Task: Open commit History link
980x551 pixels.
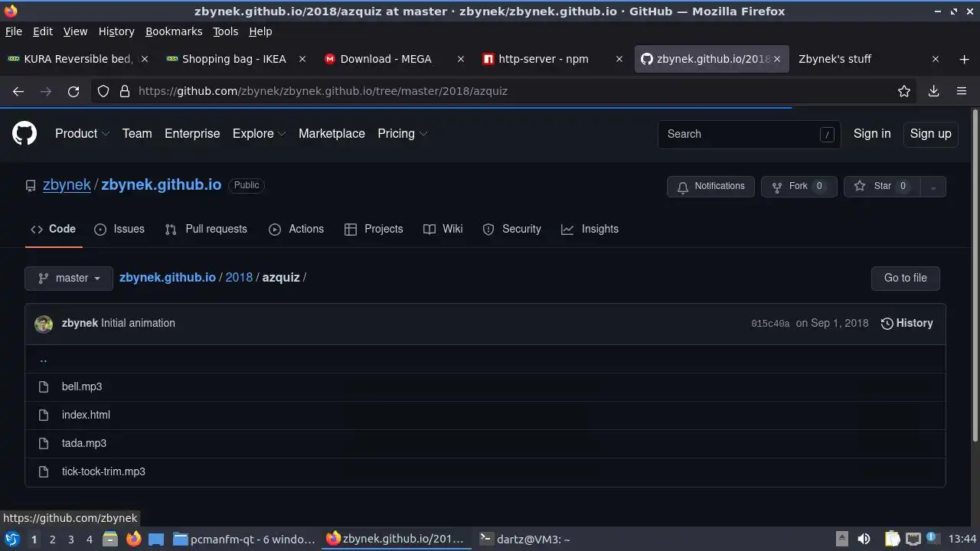Action: 907,324
